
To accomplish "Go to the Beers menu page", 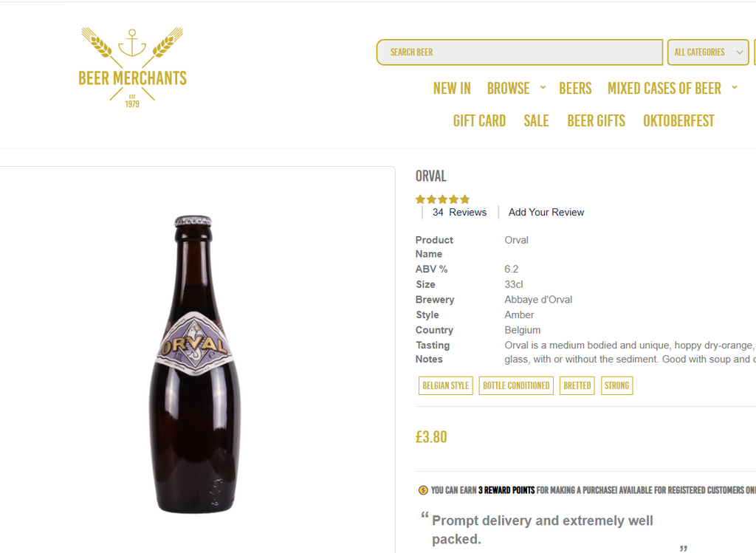I will point(575,89).
